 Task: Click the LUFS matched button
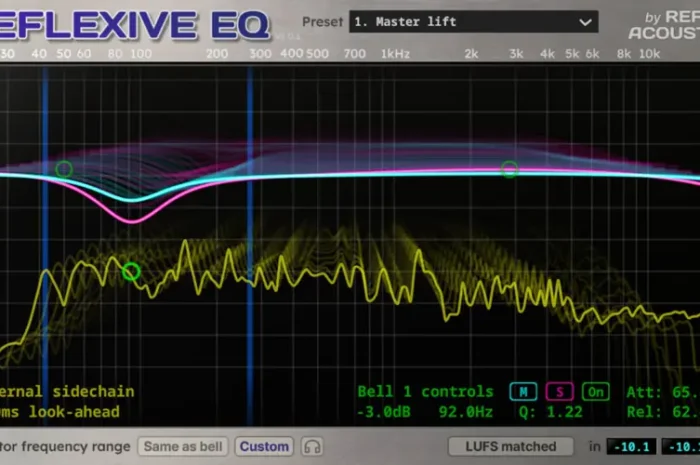(x=511, y=446)
